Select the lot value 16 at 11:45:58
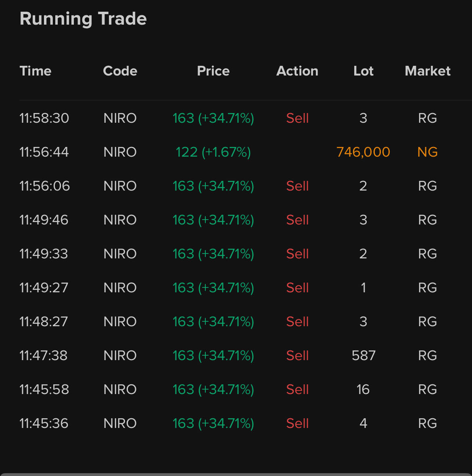The height and width of the screenshot is (476, 472). click(x=363, y=389)
